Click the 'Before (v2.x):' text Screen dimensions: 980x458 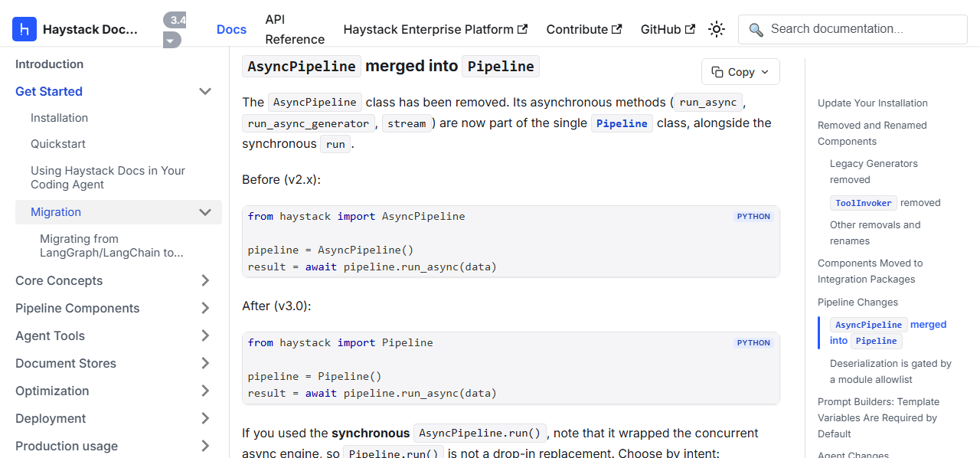[x=281, y=179]
